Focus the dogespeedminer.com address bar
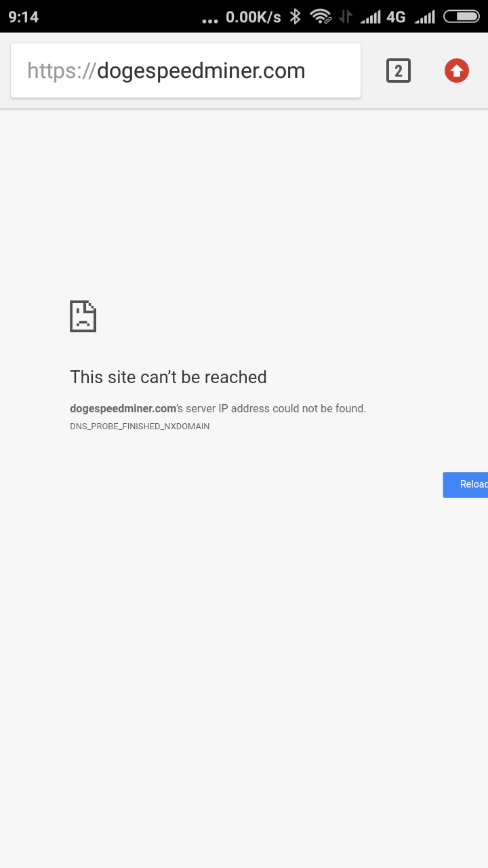488x868 pixels. pos(186,71)
